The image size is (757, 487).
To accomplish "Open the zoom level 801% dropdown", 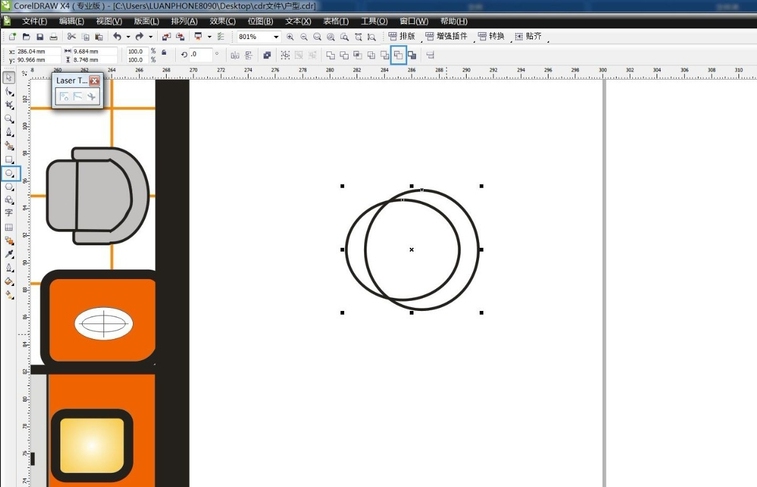I will pyautogui.click(x=275, y=37).
